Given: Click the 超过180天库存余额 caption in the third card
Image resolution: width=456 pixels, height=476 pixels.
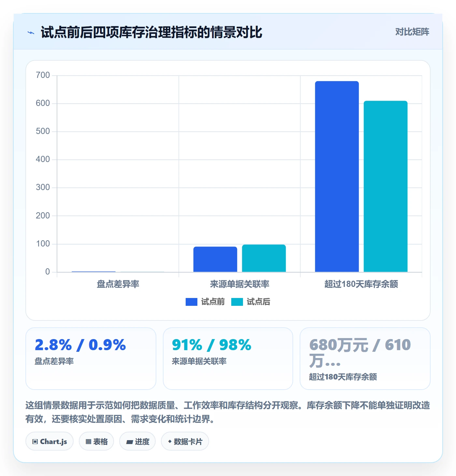Looking at the screenshot, I should coord(343,377).
